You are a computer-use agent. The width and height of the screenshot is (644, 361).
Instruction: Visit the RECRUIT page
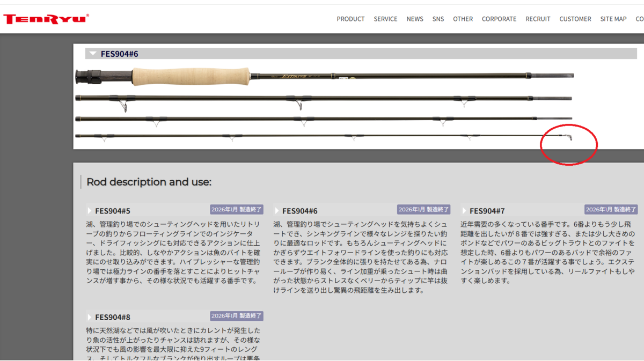coord(538,19)
